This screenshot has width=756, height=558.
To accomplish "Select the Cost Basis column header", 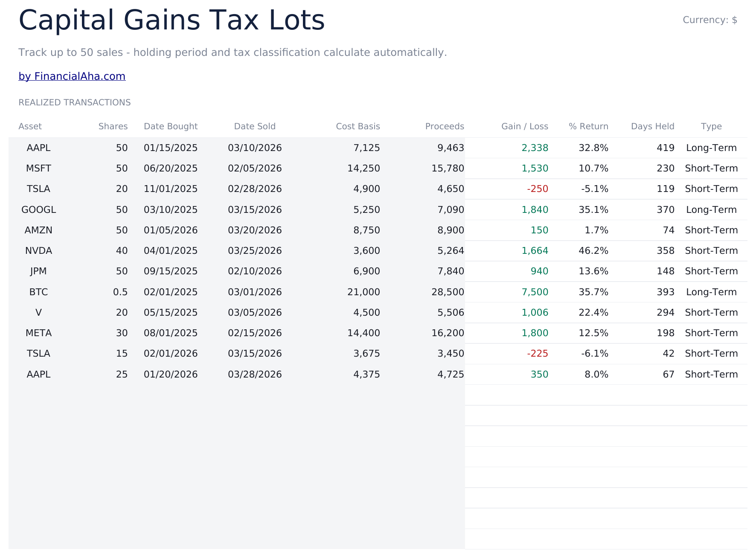I will pos(358,126).
